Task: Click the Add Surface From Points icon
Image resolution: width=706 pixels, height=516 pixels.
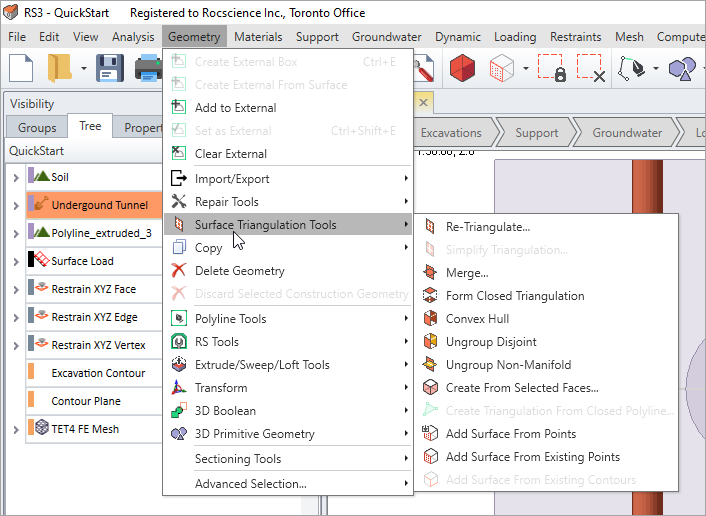Action: (430, 433)
